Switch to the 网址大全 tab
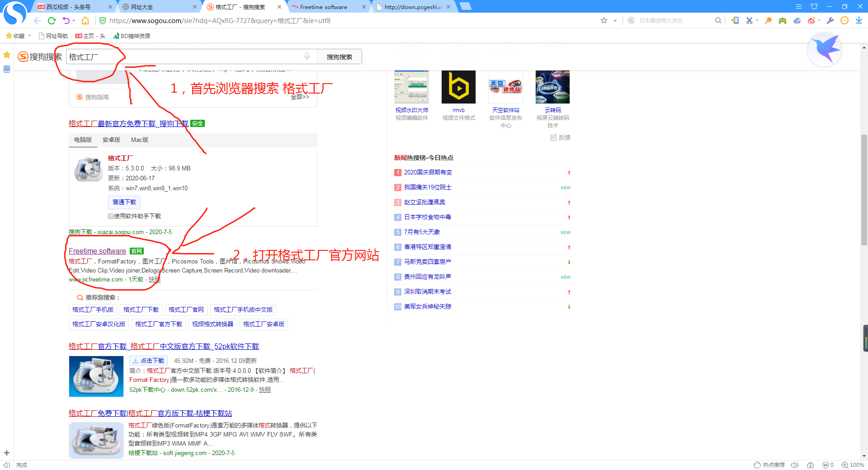 (x=159, y=7)
